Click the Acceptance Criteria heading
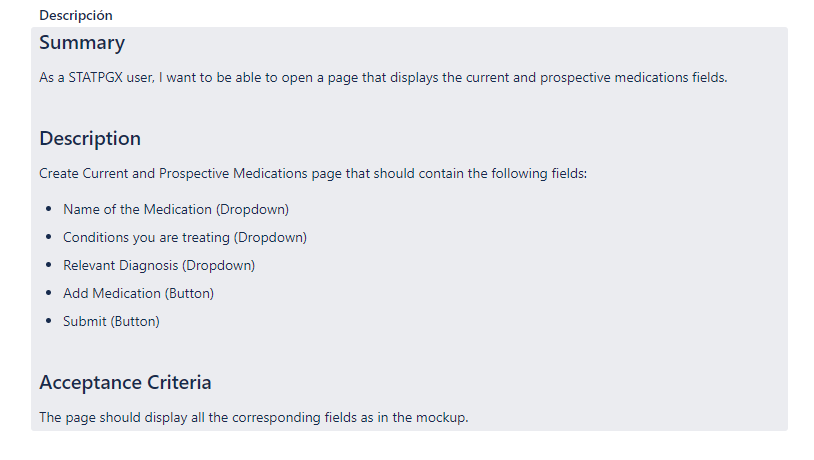This screenshot has height=460, width=814. tap(125, 383)
